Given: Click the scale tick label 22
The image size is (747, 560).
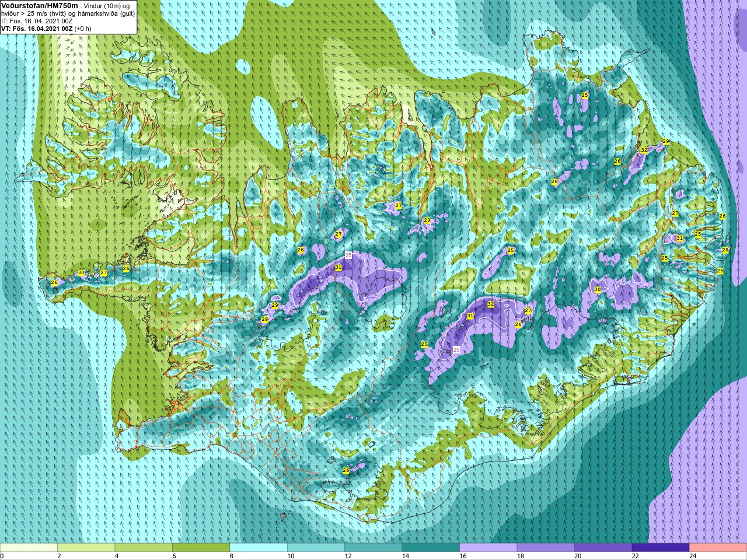Looking at the screenshot, I should [x=636, y=556].
